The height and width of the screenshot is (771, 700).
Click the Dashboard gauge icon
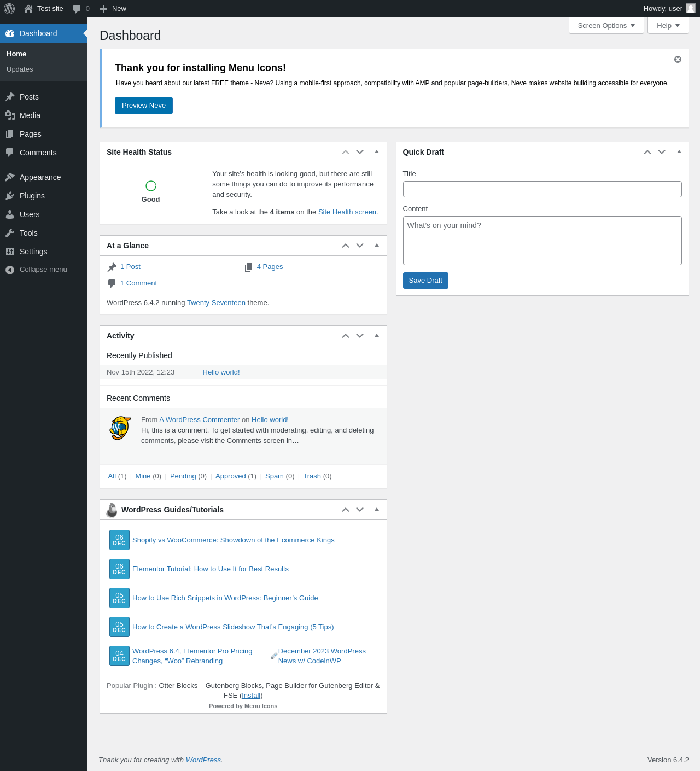pos(10,33)
